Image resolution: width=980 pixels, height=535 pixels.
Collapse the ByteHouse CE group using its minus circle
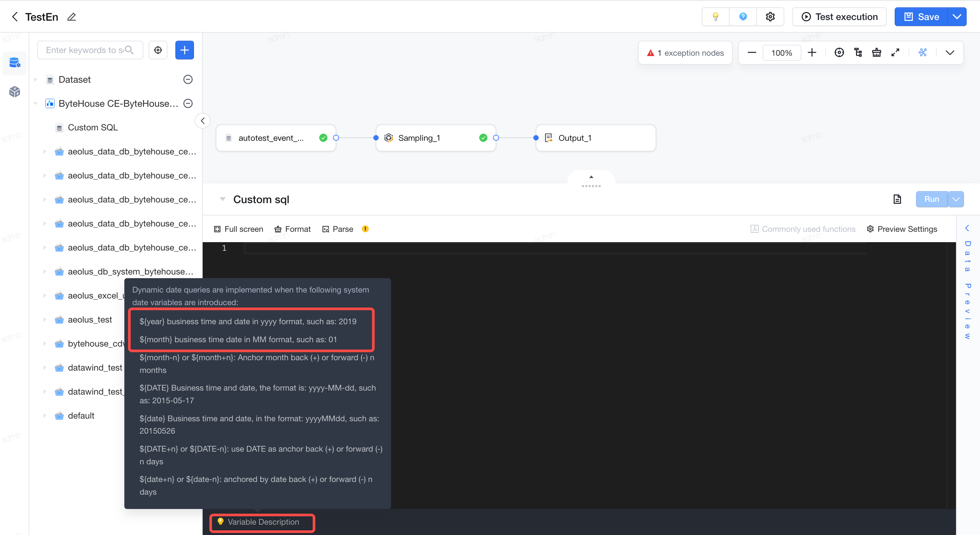(x=188, y=103)
